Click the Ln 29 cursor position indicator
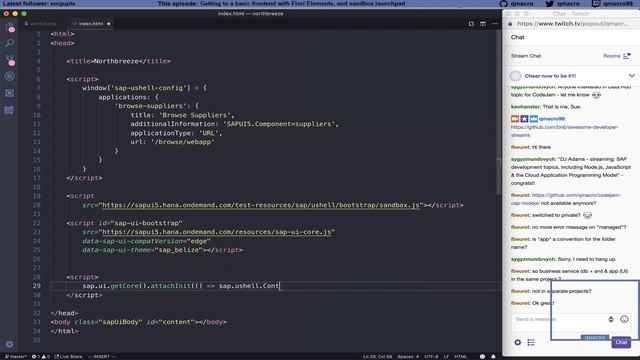Viewport: 640px width, 360px height. coord(377,356)
